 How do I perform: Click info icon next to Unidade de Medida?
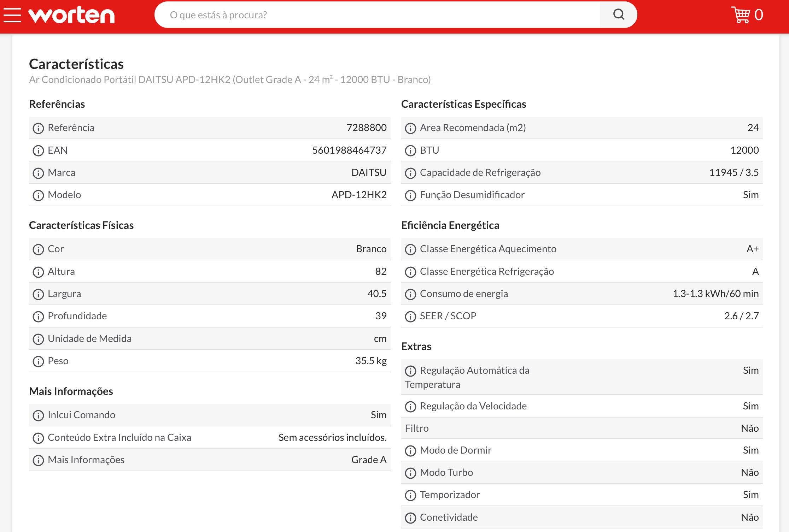click(38, 339)
